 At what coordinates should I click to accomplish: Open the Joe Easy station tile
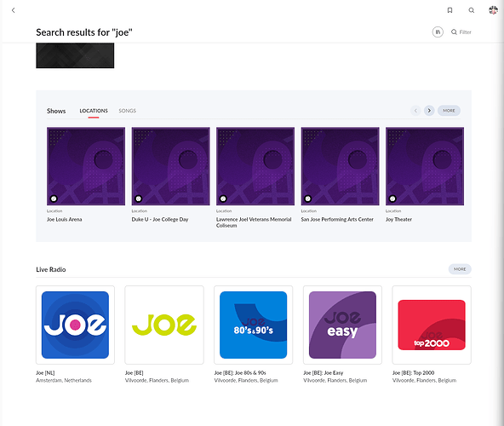point(342,325)
